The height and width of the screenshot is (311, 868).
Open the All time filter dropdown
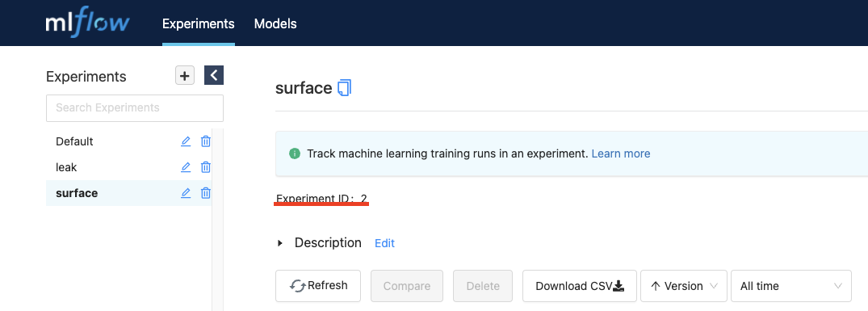(x=791, y=286)
